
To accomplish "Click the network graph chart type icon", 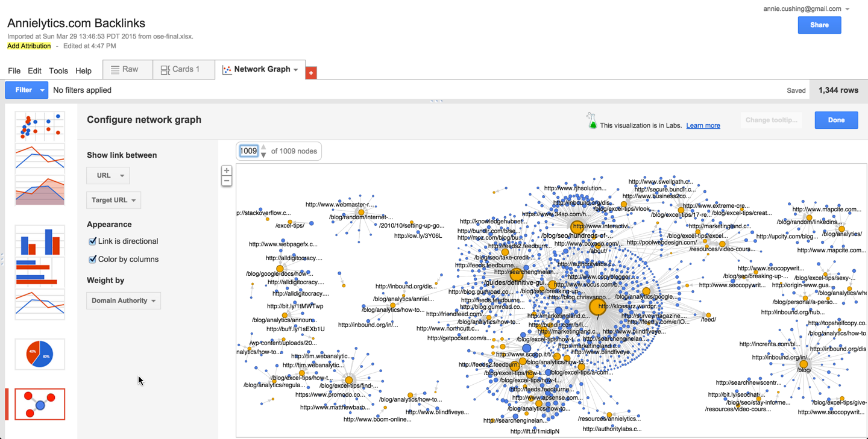I will [40, 403].
